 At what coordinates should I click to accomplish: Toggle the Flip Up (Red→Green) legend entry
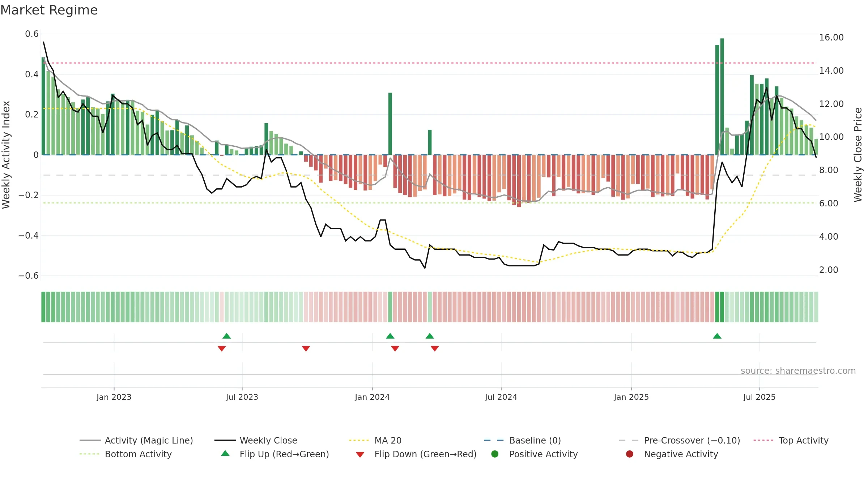point(275,454)
